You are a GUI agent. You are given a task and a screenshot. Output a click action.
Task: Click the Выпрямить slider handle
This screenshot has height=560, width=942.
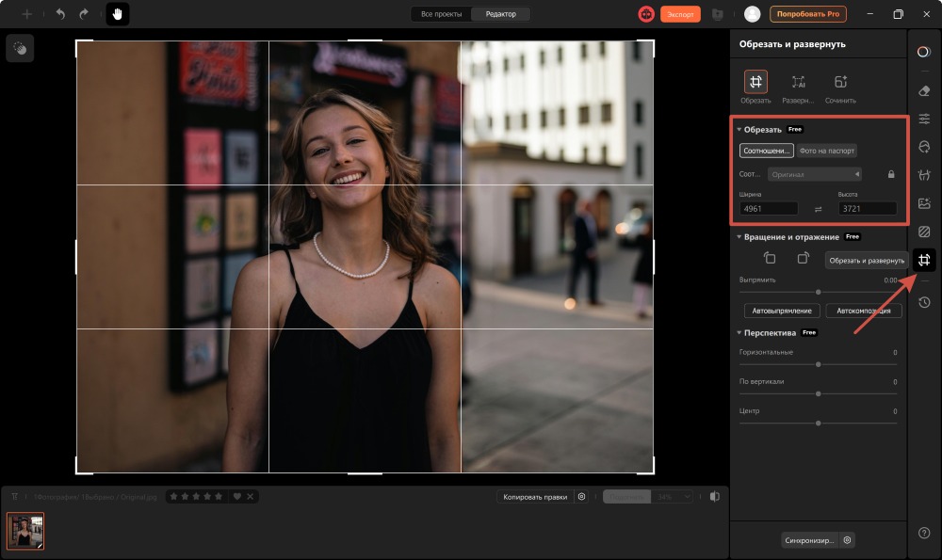click(818, 292)
